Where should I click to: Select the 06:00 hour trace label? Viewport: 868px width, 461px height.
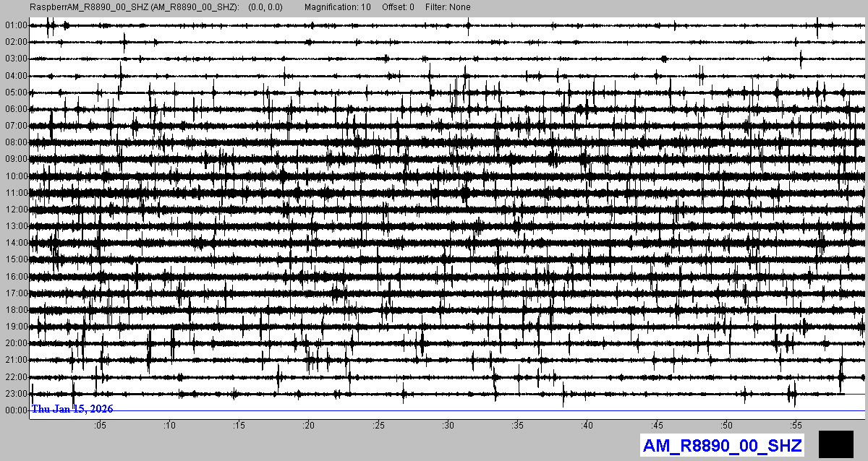[15, 109]
